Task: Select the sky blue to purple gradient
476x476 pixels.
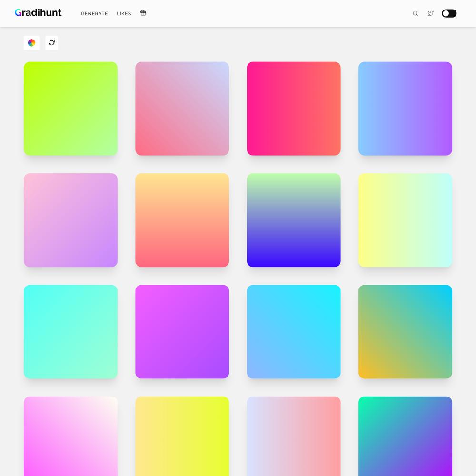Action: (x=405, y=109)
